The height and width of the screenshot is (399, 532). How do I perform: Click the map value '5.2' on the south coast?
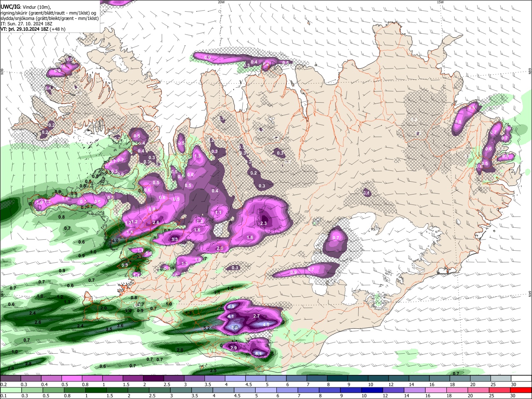[207, 328]
